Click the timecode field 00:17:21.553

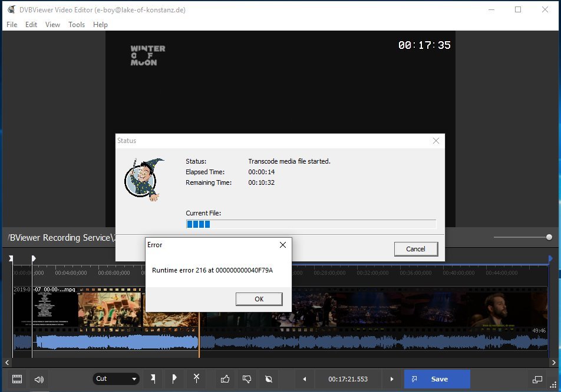point(348,379)
